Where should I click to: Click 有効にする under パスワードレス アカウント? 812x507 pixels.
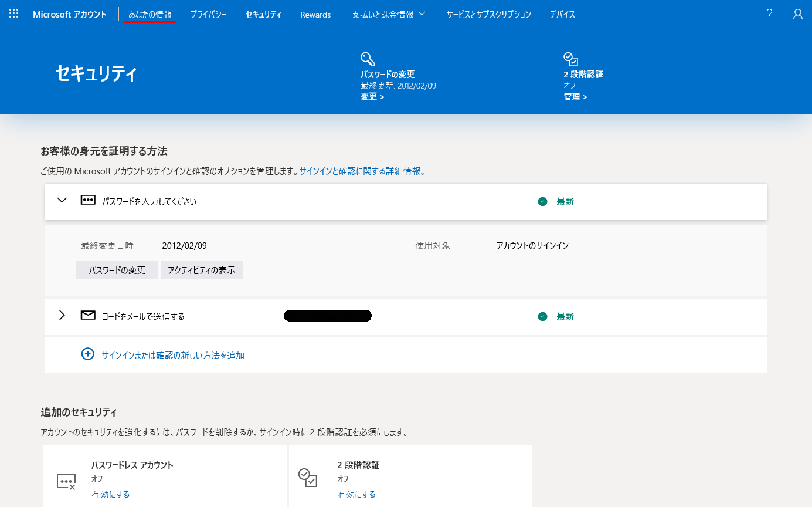click(111, 494)
